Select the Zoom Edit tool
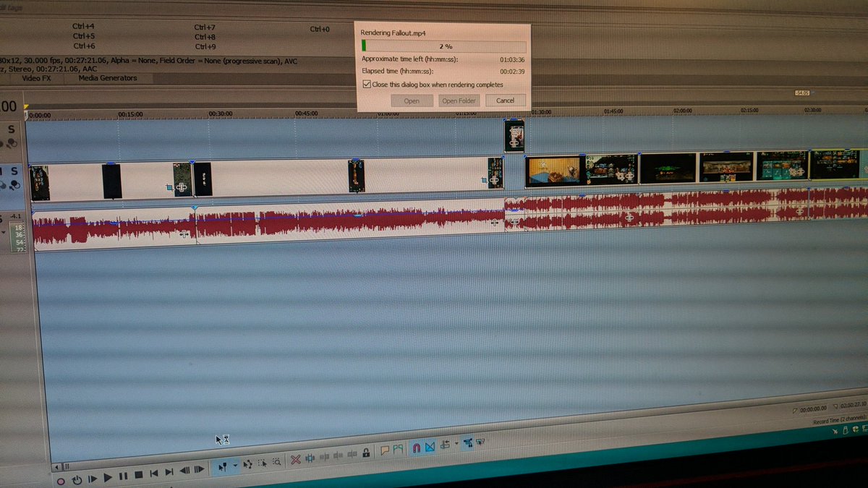868x488 pixels. click(x=276, y=462)
